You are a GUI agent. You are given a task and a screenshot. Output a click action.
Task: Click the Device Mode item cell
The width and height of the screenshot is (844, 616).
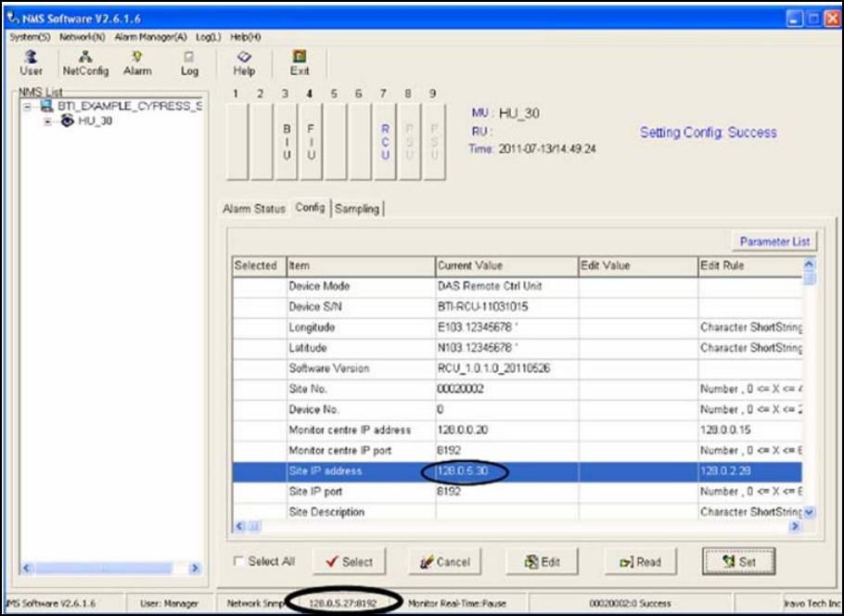[x=361, y=287]
